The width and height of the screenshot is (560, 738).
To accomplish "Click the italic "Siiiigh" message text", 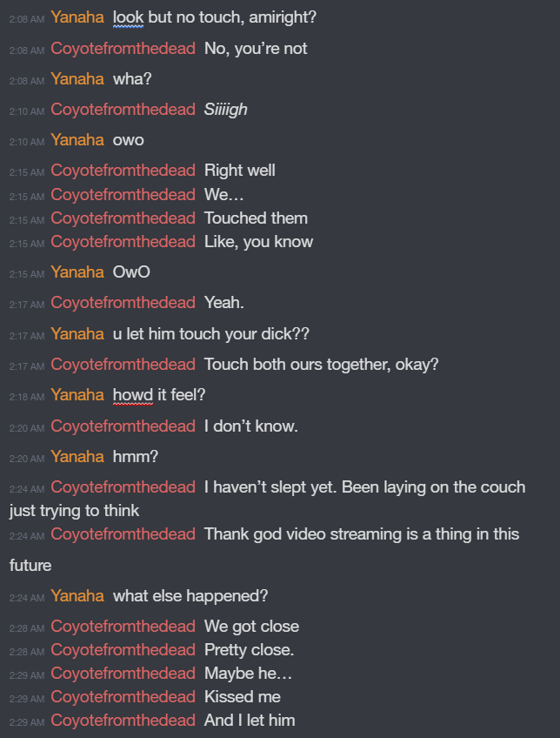I will [225, 110].
